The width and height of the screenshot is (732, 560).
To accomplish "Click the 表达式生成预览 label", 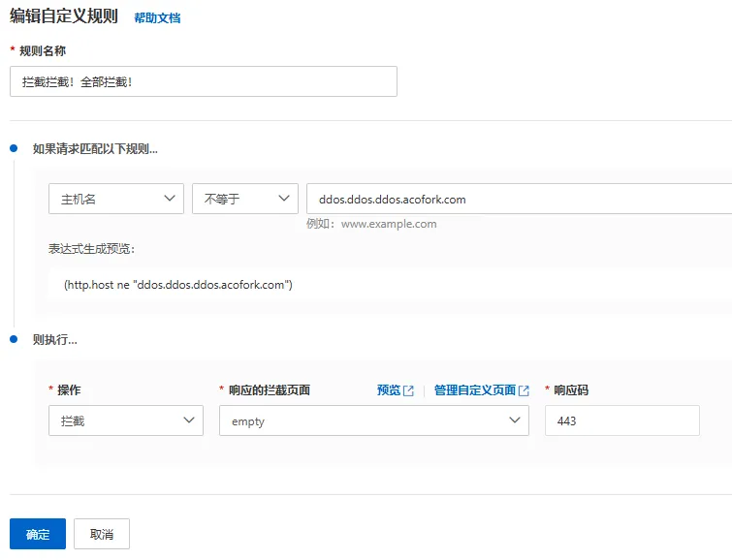I will point(92,248).
